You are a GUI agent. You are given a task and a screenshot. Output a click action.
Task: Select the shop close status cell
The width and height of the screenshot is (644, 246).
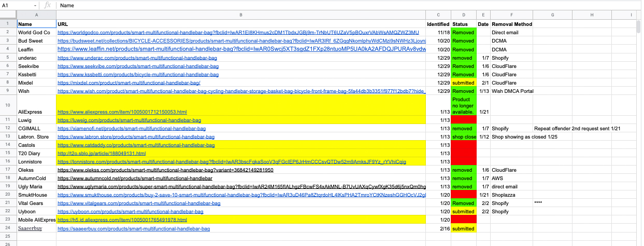click(463, 137)
